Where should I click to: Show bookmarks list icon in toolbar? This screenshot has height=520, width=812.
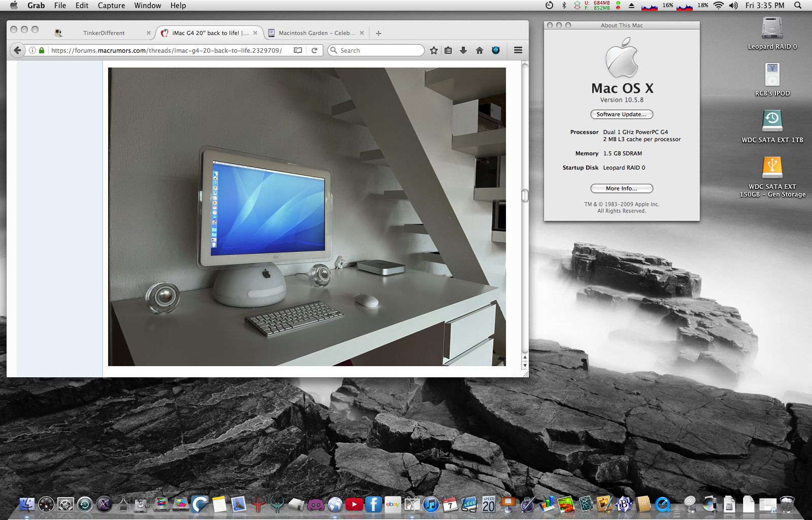pos(448,50)
